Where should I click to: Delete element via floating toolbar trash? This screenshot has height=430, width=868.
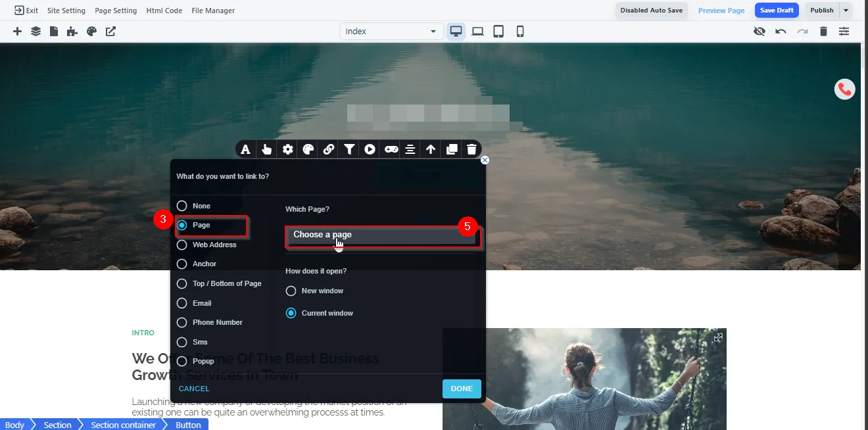point(471,149)
